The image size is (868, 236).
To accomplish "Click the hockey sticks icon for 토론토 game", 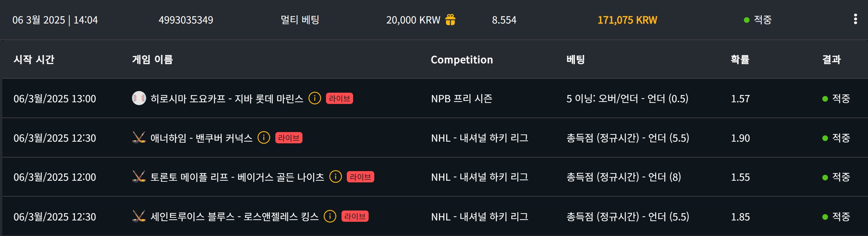I will click(x=139, y=177).
